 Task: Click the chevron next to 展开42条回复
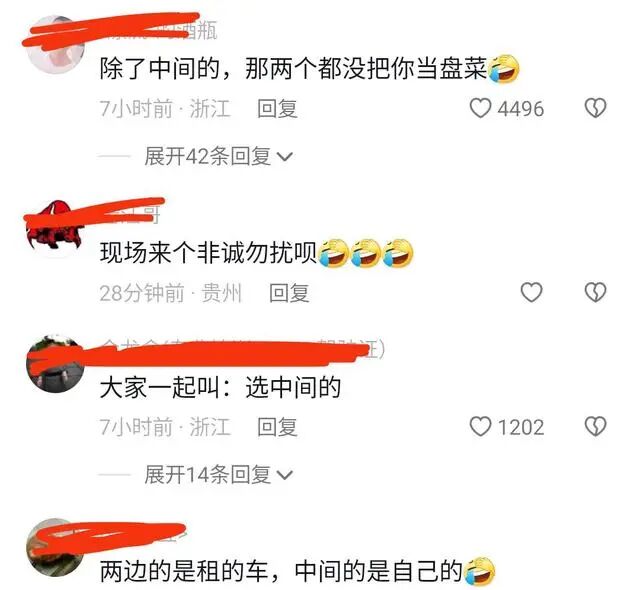pos(284,157)
